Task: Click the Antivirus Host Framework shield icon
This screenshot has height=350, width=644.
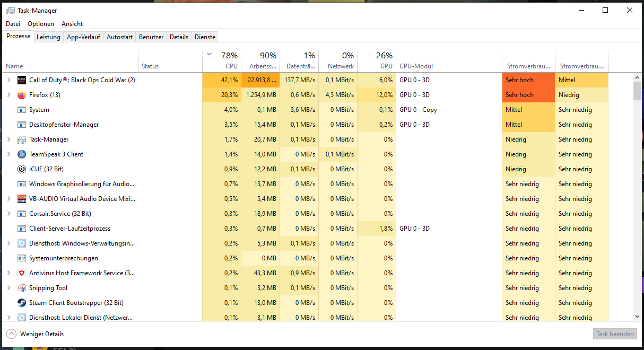Action: click(22, 273)
